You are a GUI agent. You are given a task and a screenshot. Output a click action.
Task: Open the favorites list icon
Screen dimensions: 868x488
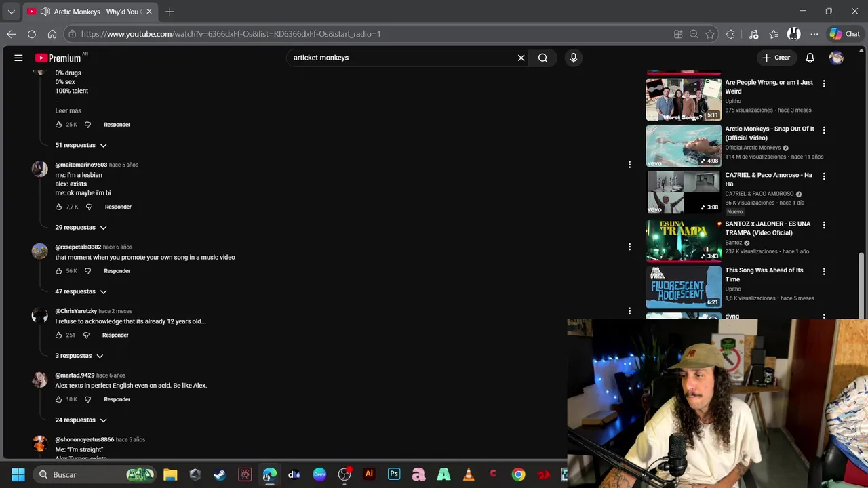click(774, 34)
